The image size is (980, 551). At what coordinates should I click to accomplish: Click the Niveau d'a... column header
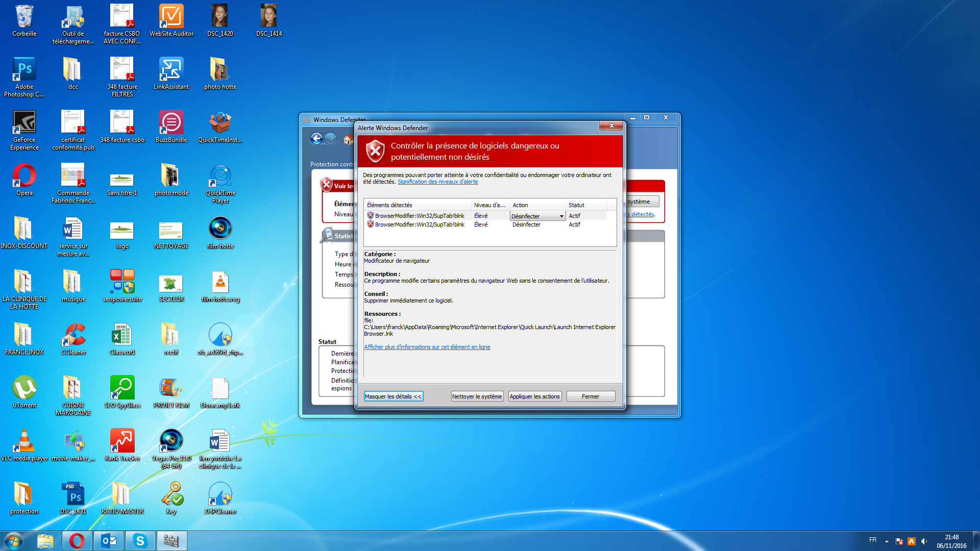coord(491,205)
